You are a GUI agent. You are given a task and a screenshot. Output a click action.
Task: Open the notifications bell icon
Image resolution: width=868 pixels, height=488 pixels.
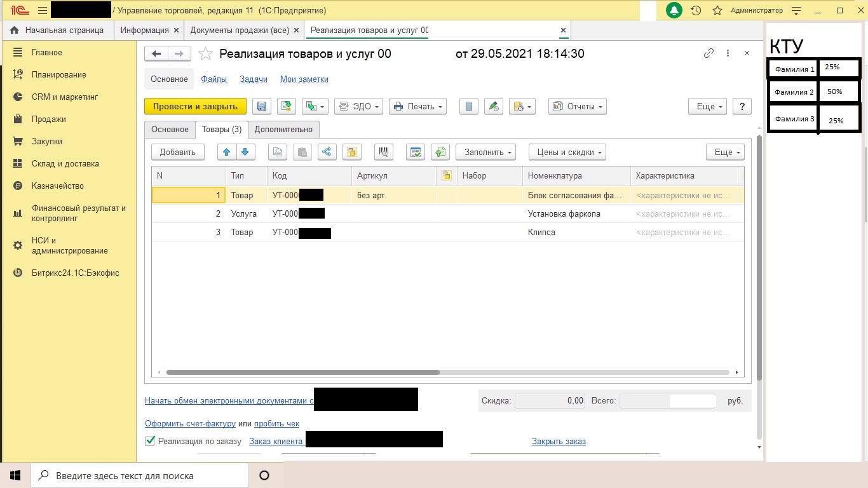pyautogui.click(x=674, y=11)
